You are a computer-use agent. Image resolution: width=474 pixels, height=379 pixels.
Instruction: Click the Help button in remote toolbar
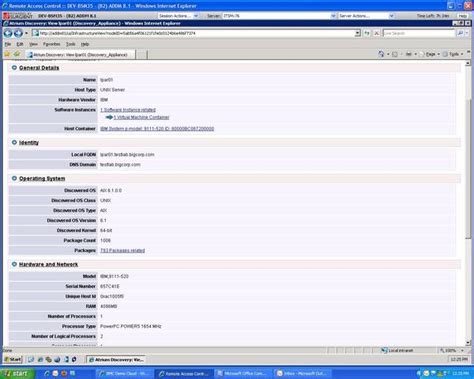click(x=463, y=16)
